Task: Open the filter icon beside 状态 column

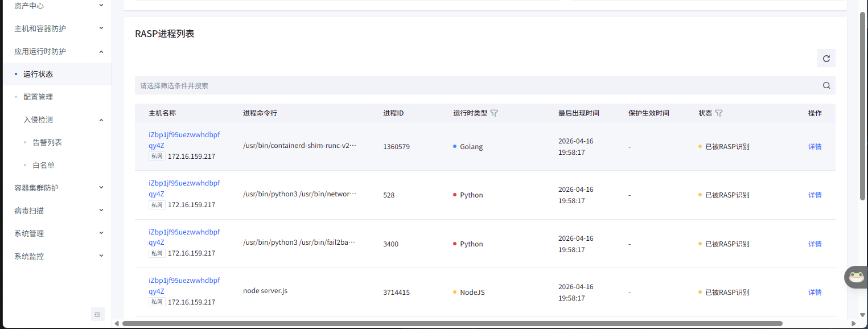Action: pyautogui.click(x=719, y=113)
